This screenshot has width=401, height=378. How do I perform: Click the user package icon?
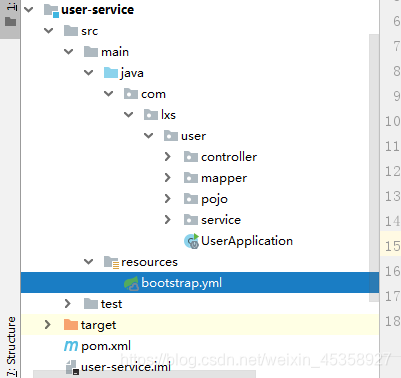(x=171, y=136)
